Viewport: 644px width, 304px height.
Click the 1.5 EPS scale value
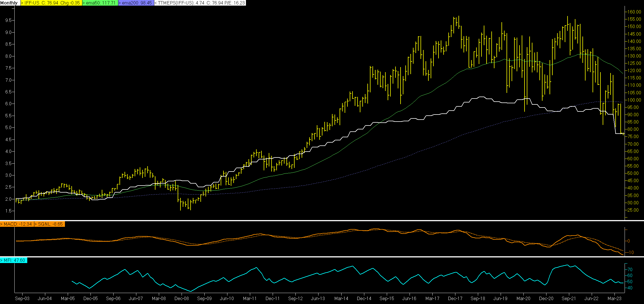tap(8, 211)
